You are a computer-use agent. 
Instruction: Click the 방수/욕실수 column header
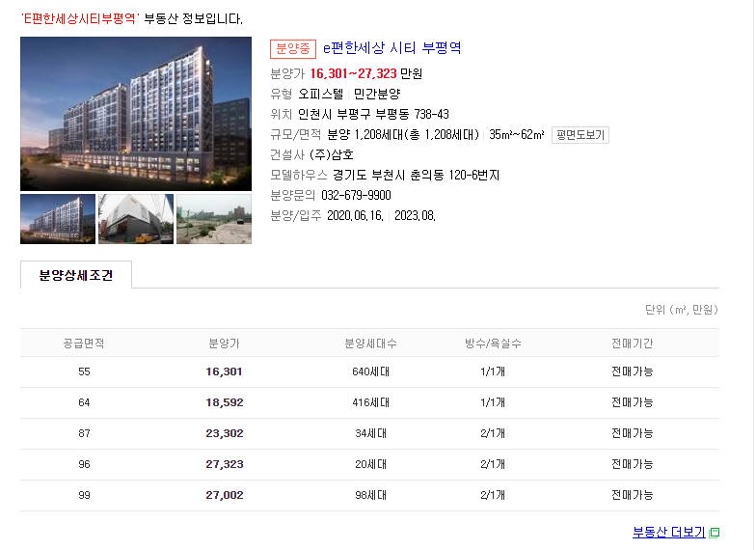tap(493, 344)
